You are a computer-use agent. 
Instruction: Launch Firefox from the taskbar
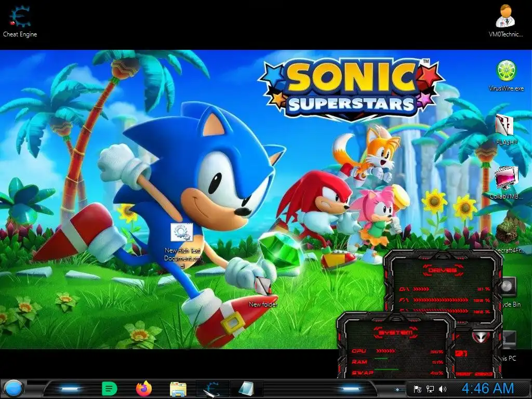coord(144,389)
